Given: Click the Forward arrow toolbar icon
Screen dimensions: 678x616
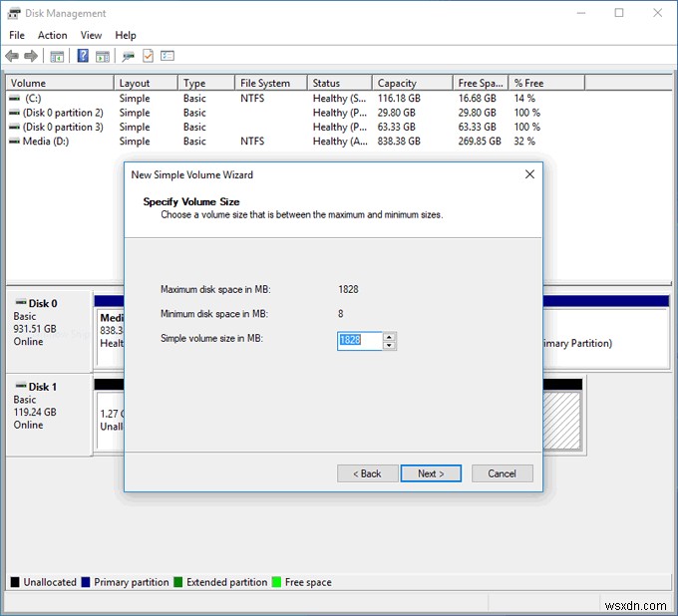Looking at the screenshot, I should coord(31,56).
